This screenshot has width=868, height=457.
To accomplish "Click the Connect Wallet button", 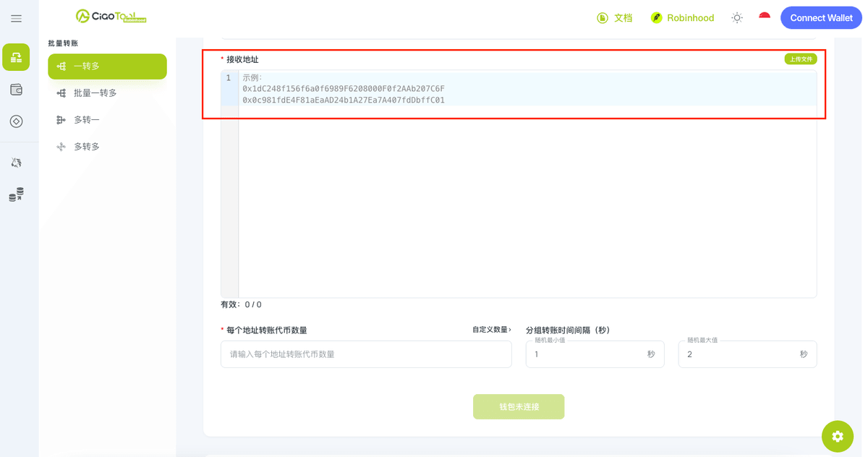I will pos(821,18).
